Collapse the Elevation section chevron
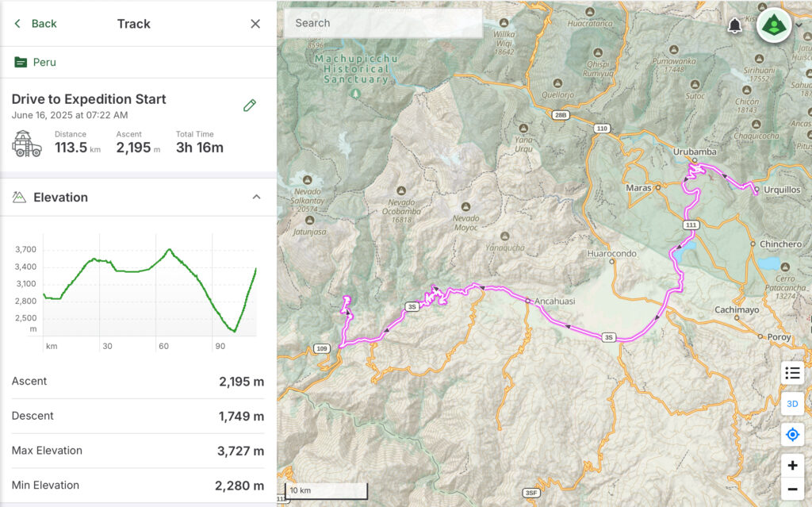The height and width of the screenshot is (507, 812). [256, 197]
